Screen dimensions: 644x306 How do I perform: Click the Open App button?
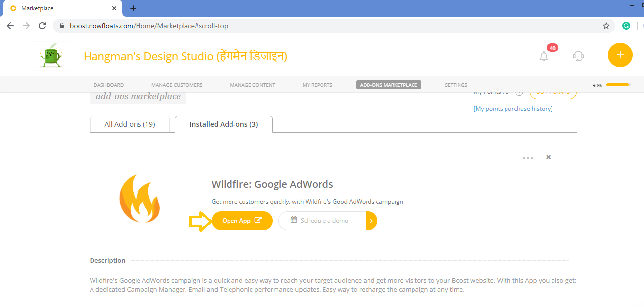(x=242, y=221)
